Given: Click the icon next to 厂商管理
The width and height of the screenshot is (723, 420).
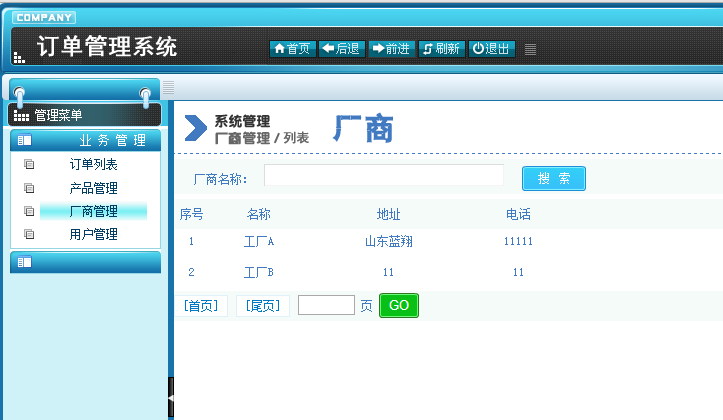Looking at the screenshot, I should click(x=29, y=211).
